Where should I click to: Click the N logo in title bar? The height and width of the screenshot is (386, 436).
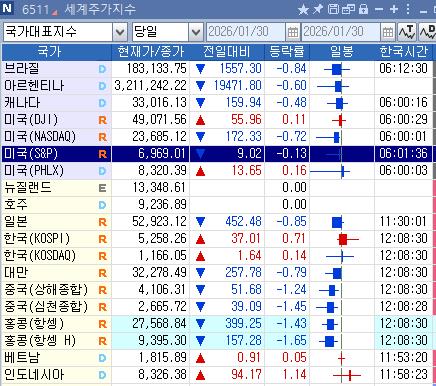pyautogui.click(x=7, y=8)
